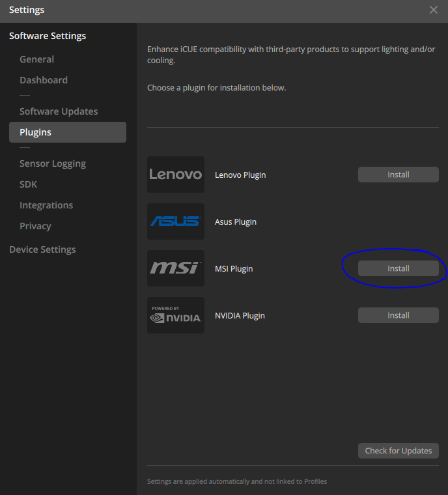
Task: Expand Device Settings category
Action: (42, 249)
